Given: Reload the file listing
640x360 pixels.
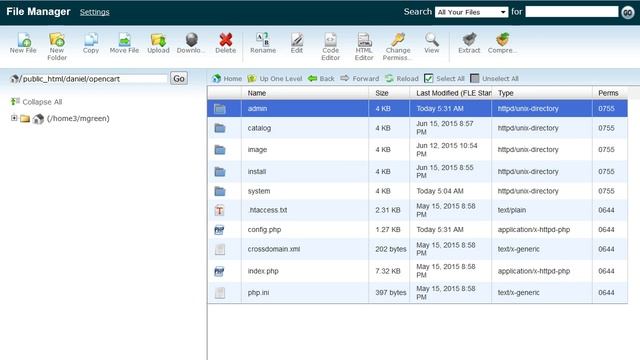Looking at the screenshot, I should click(402, 78).
